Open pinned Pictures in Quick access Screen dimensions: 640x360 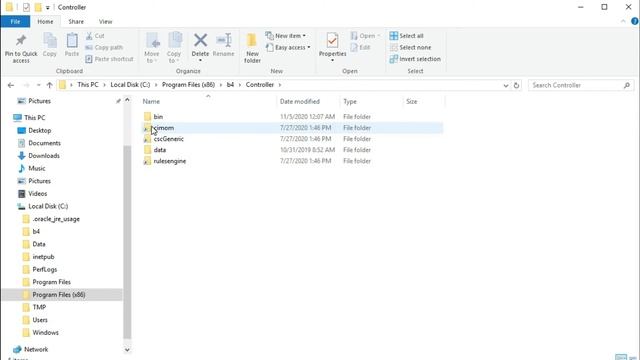point(39,101)
